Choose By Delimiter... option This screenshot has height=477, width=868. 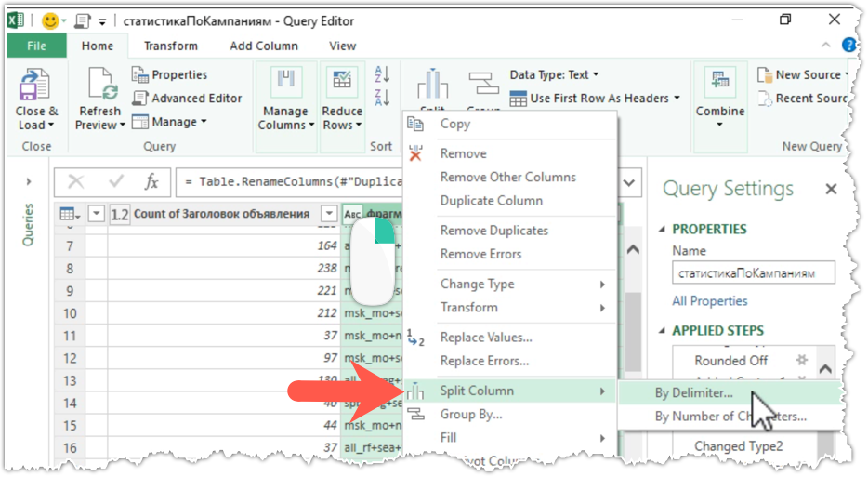tap(730, 392)
